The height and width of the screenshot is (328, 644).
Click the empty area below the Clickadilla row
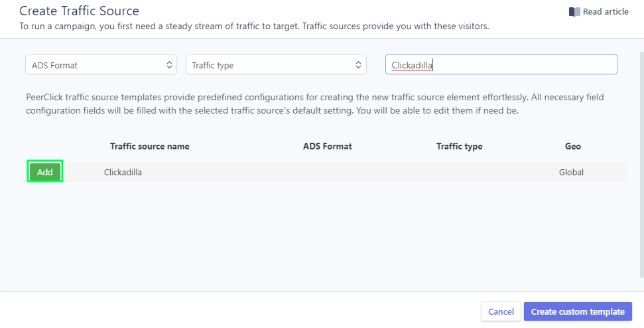[325, 232]
